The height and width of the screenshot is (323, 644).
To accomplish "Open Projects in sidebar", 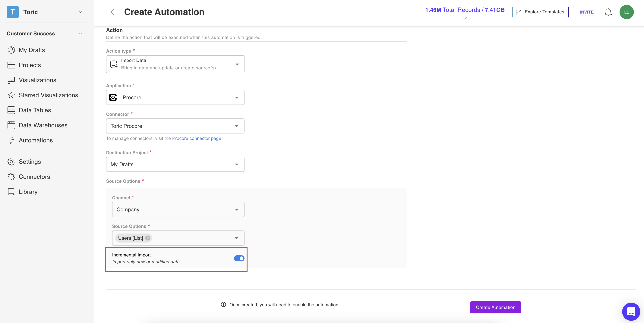I will pyautogui.click(x=30, y=65).
